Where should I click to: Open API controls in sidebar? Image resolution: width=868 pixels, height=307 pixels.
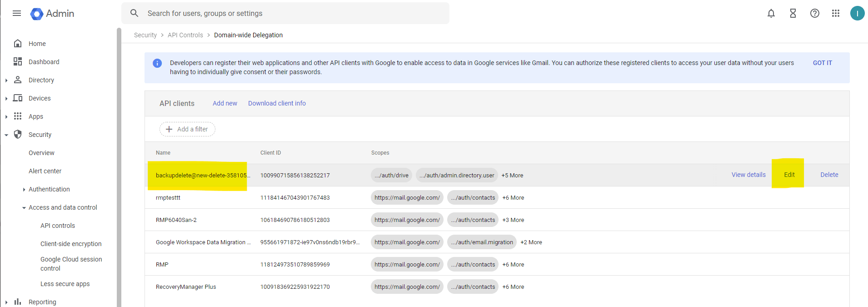[x=58, y=226]
